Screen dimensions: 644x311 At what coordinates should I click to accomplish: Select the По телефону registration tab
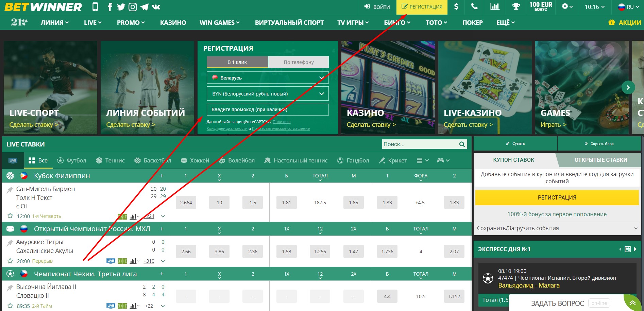299,62
